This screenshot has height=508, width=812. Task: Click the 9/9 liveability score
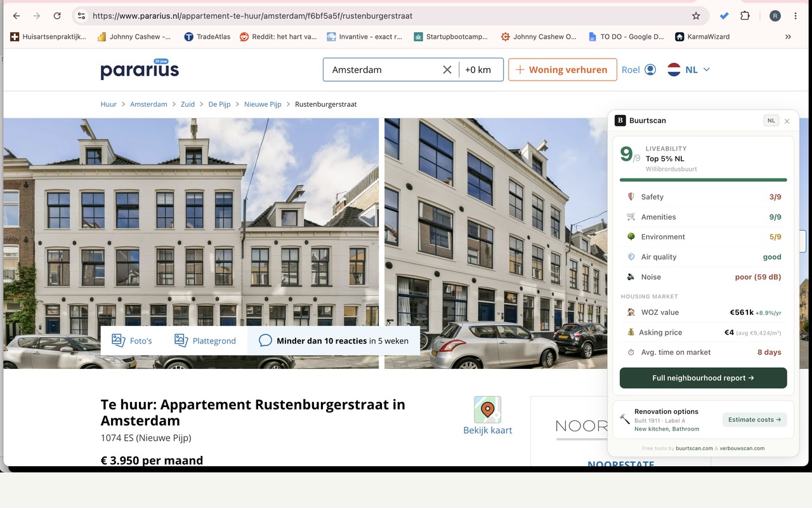tap(630, 154)
